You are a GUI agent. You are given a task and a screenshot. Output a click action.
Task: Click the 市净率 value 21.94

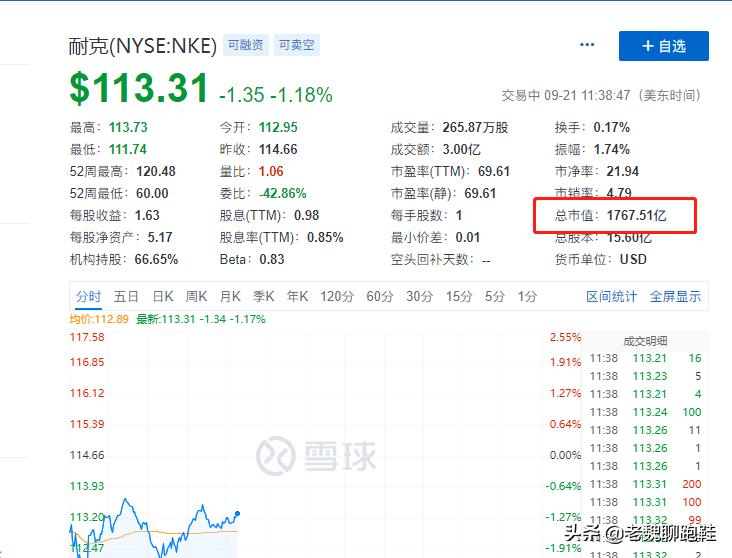[x=623, y=171]
